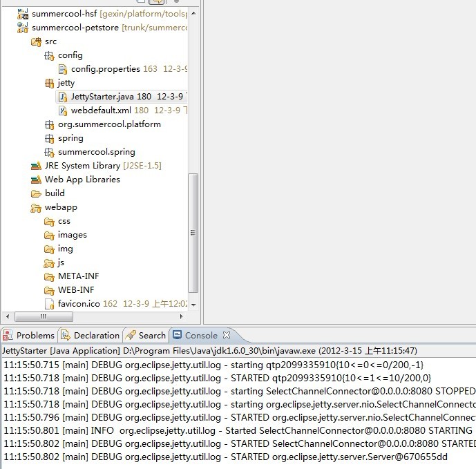Click the META-INF folder icon

49,276
